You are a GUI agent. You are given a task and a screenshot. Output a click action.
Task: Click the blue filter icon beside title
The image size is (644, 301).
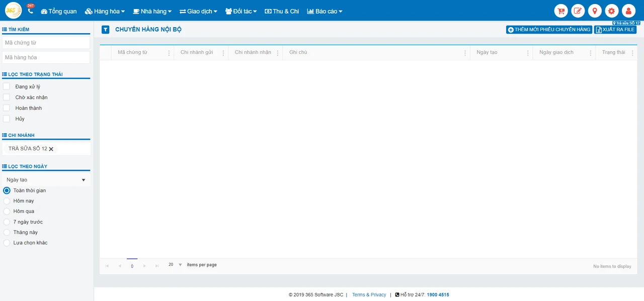(x=105, y=30)
